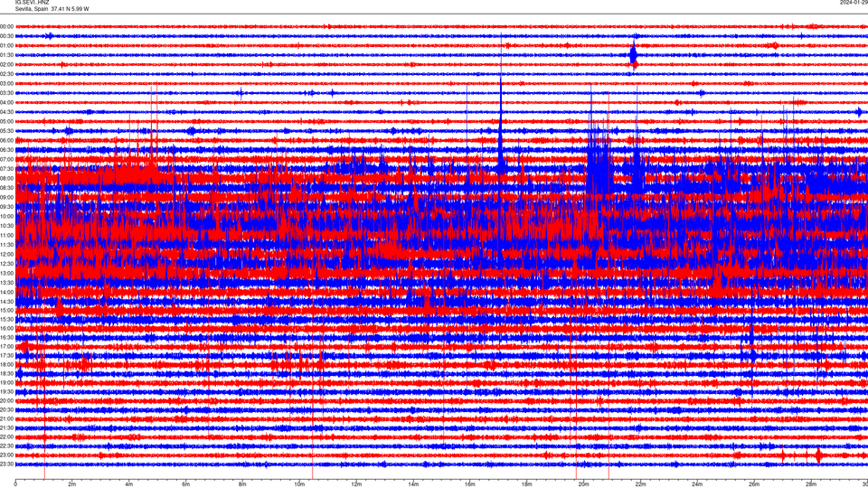
Task: Select the 06:30 time row label
Action: [6, 150]
